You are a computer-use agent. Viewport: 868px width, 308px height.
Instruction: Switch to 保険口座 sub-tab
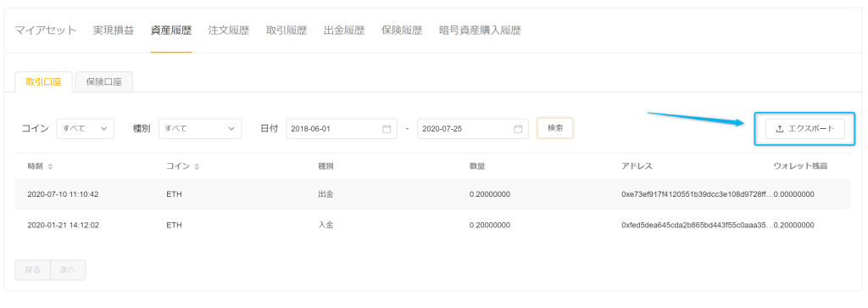coord(103,82)
